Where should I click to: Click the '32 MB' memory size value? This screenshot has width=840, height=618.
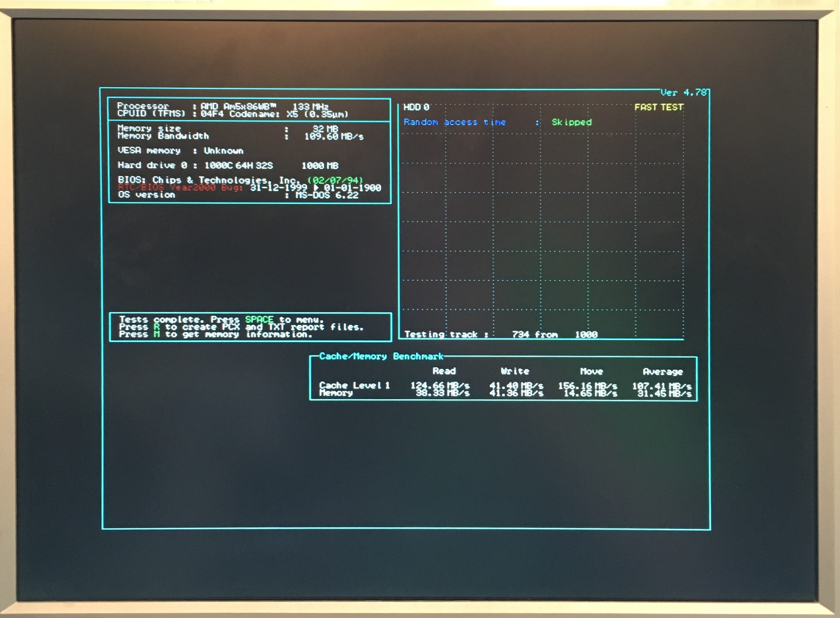(325, 129)
